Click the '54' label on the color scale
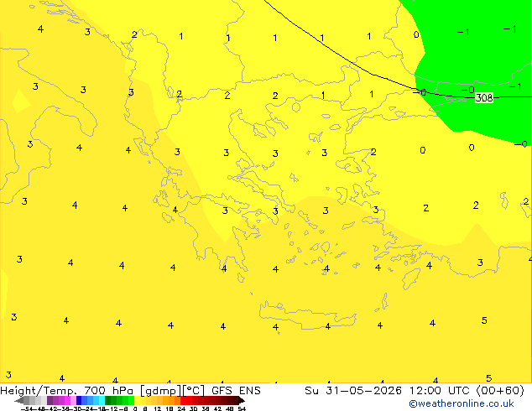 (x=242, y=408)
